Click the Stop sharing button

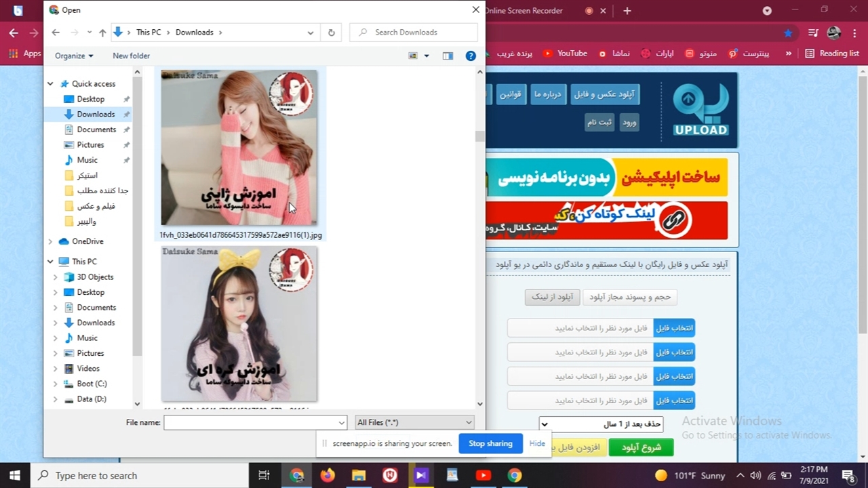click(490, 443)
